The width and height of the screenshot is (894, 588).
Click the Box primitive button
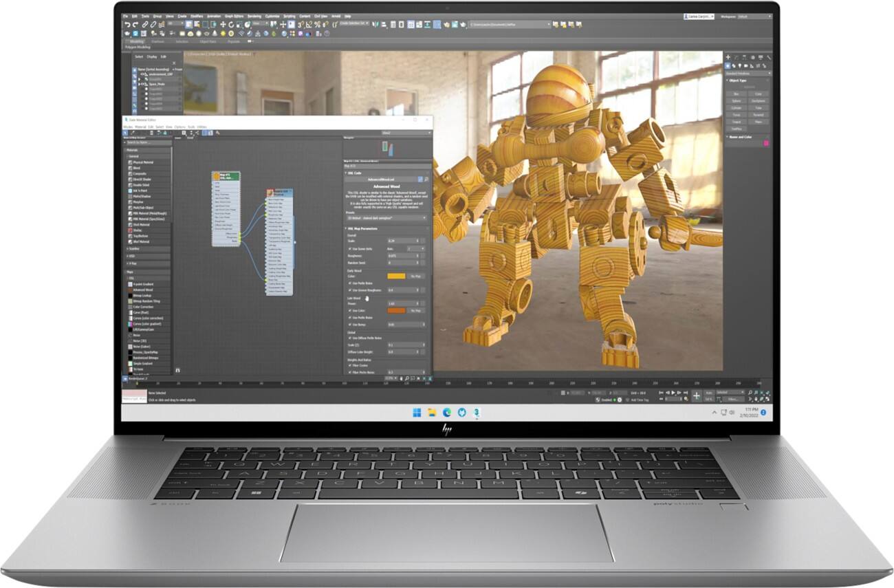click(736, 94)
